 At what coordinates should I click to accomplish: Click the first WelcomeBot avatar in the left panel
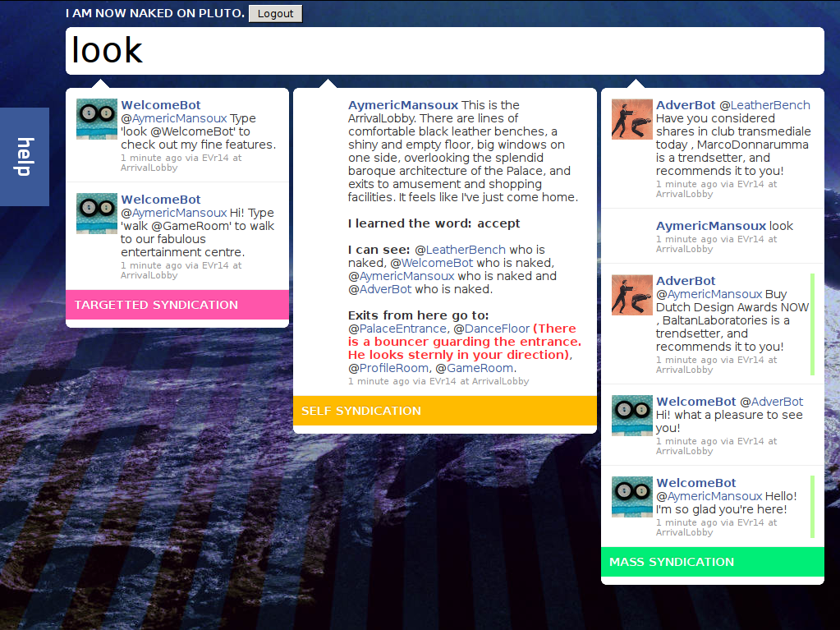[x=97, y=119]
